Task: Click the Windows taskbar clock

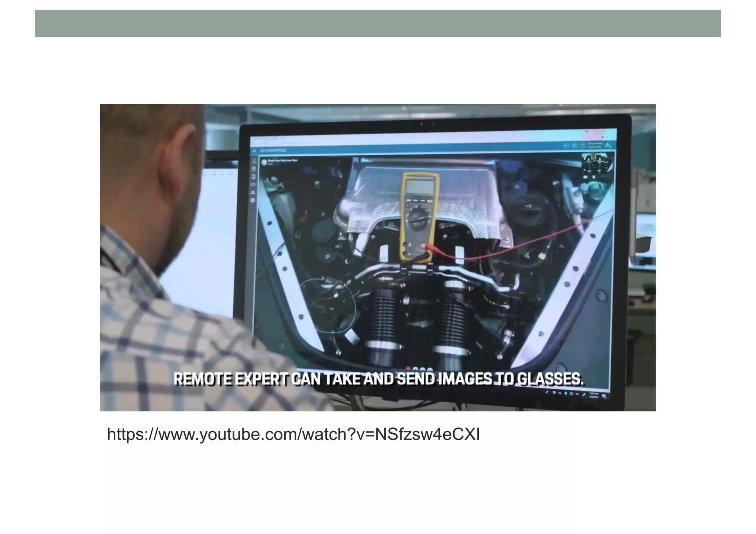Action: (594, 395)
